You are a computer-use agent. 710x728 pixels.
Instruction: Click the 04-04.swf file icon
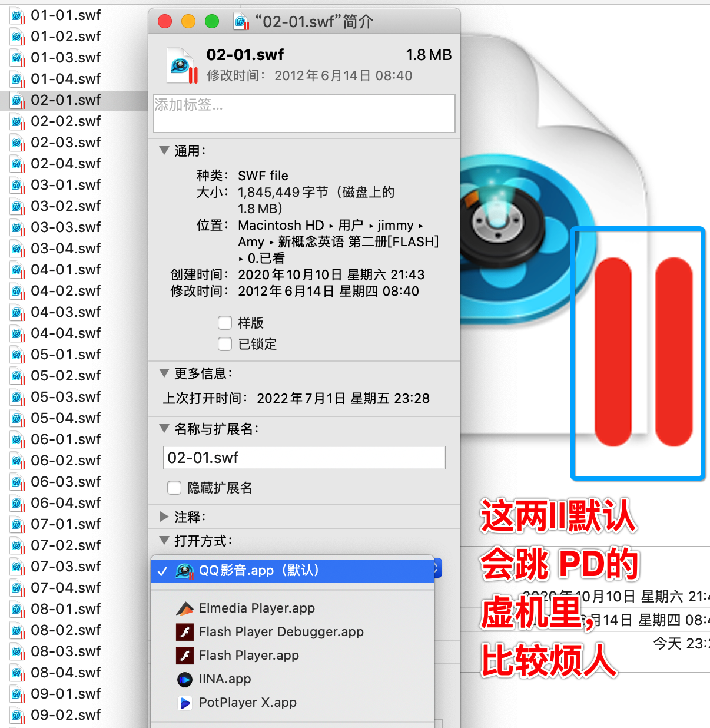tap(18, 334)
